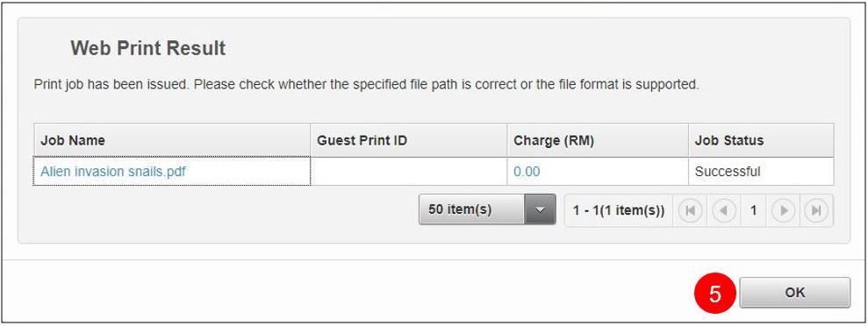Click the empty Guest Print ID cell
The width and height of the screenshot is (868, 326).
pos(408,171)
